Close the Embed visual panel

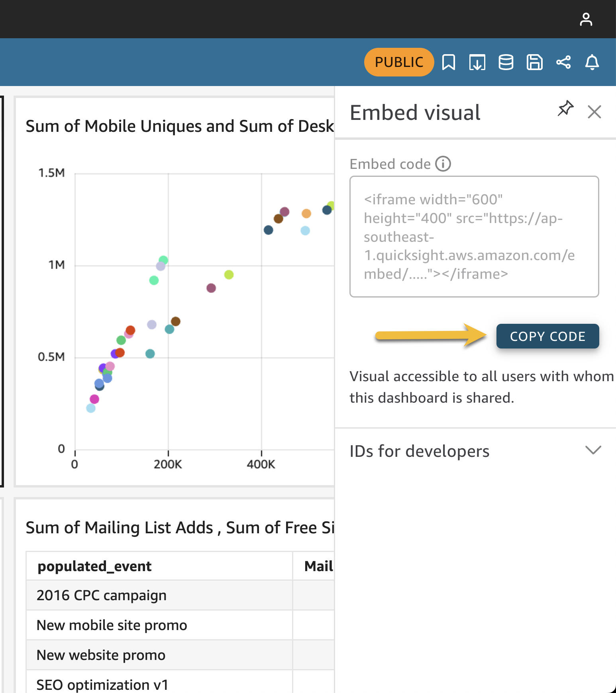[594, 112]
